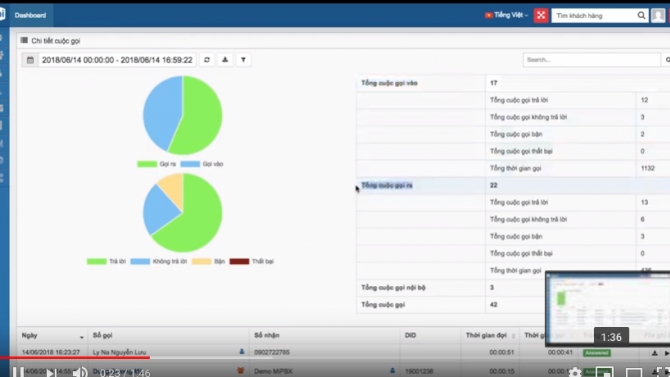Click the inbound value 17
The image size is (670, 377).
[x=494, y=83]
